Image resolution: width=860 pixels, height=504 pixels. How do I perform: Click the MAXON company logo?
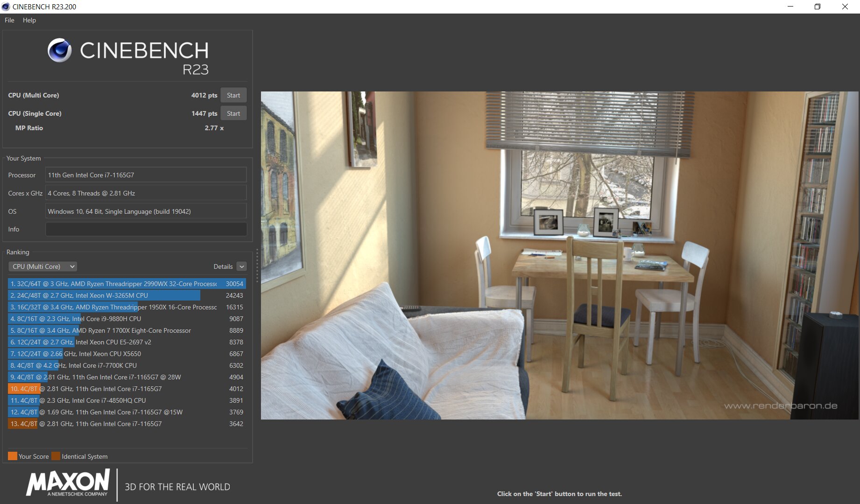pyautogui.click(x=68, y=483)
